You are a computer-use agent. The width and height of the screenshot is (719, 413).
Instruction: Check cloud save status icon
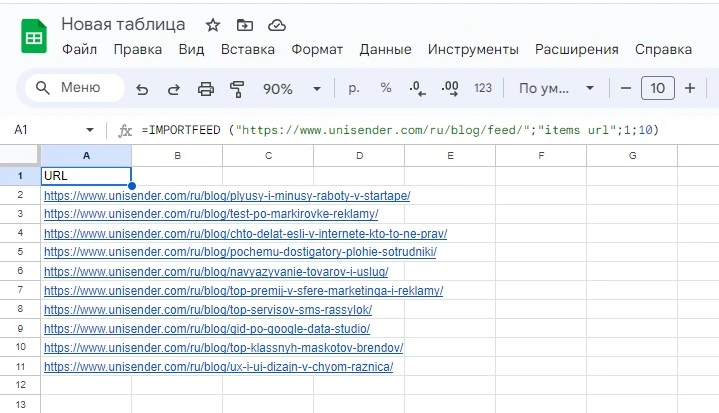click(x=277, y=25)
